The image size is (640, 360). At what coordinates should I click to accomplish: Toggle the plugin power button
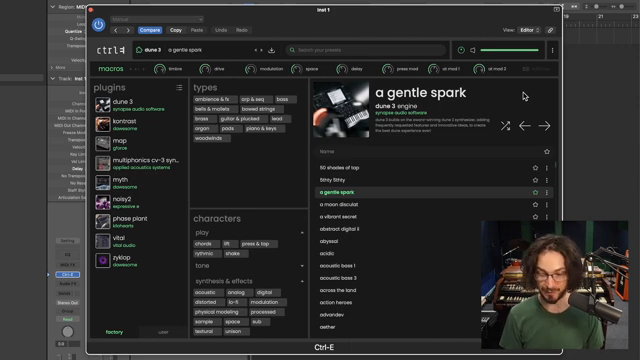click(x=98, y=25)
